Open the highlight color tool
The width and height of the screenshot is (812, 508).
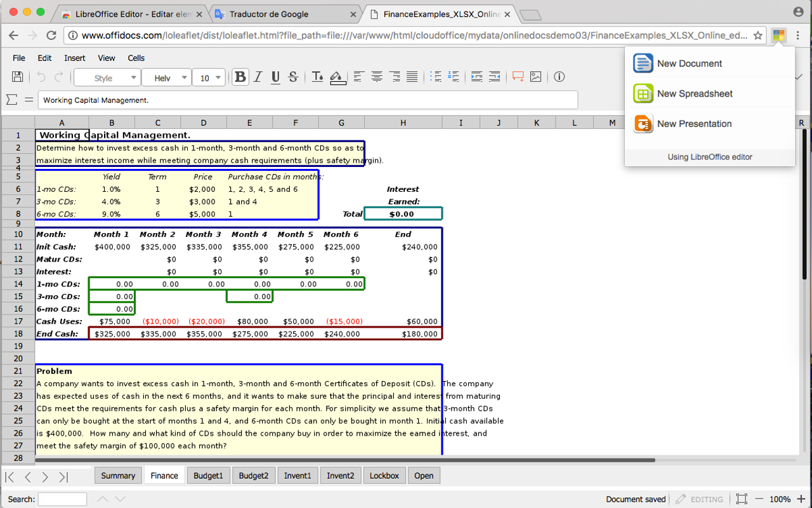337,77
